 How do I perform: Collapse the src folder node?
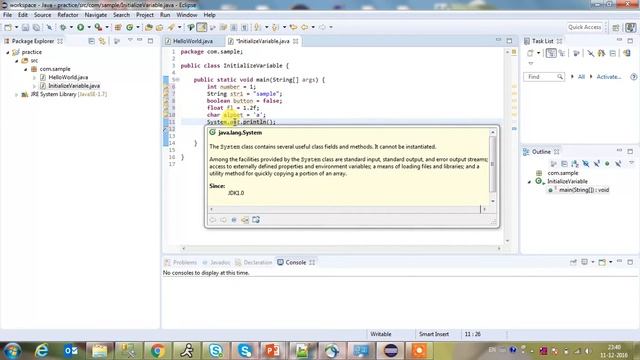coord(17,61)
